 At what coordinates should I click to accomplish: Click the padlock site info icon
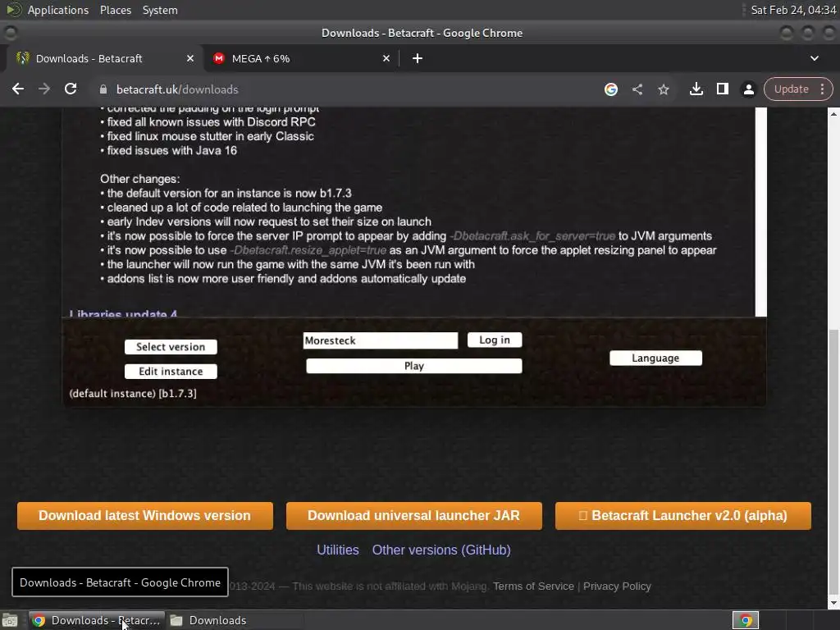click(103, 89)
